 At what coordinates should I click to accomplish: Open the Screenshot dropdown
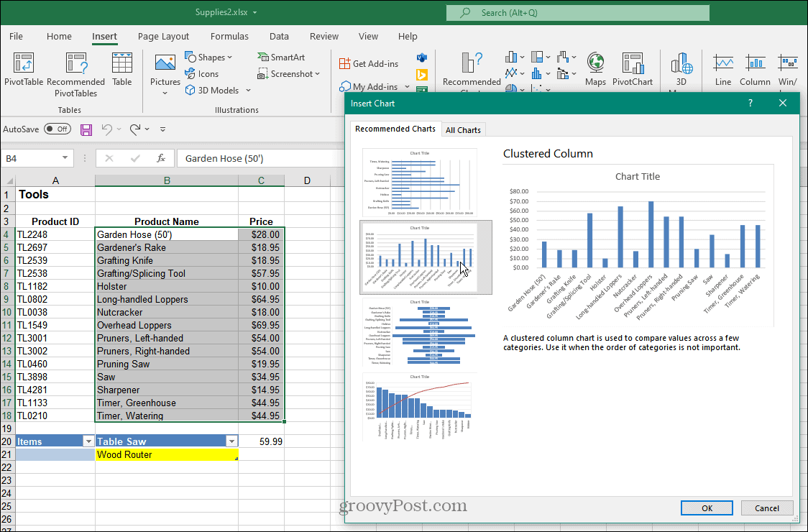point(318,74)
